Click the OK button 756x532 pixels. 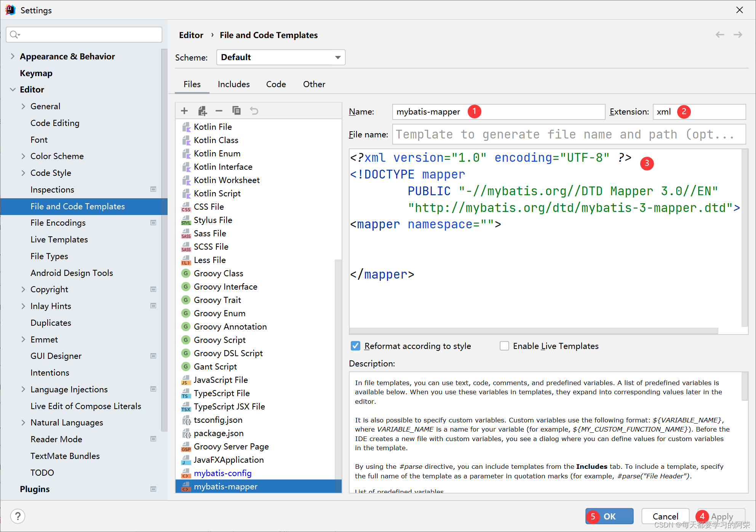point(609,516)
